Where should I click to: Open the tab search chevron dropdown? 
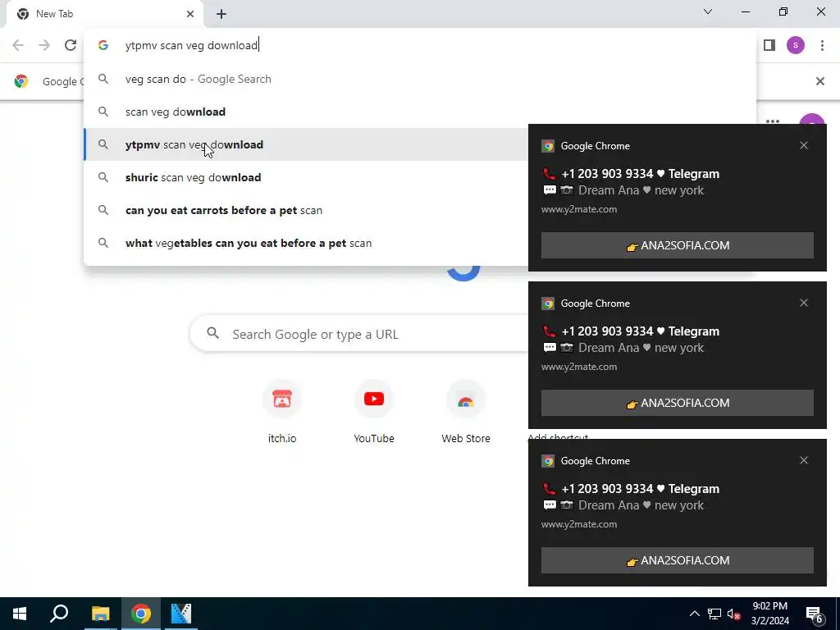tap(708, 11)
